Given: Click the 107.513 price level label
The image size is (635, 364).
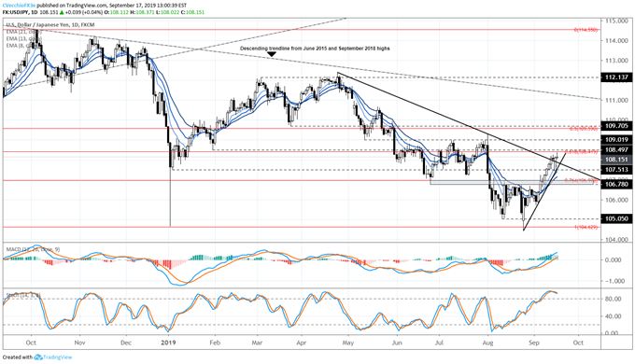Looking at the screenshot, I should click(616, 170).
